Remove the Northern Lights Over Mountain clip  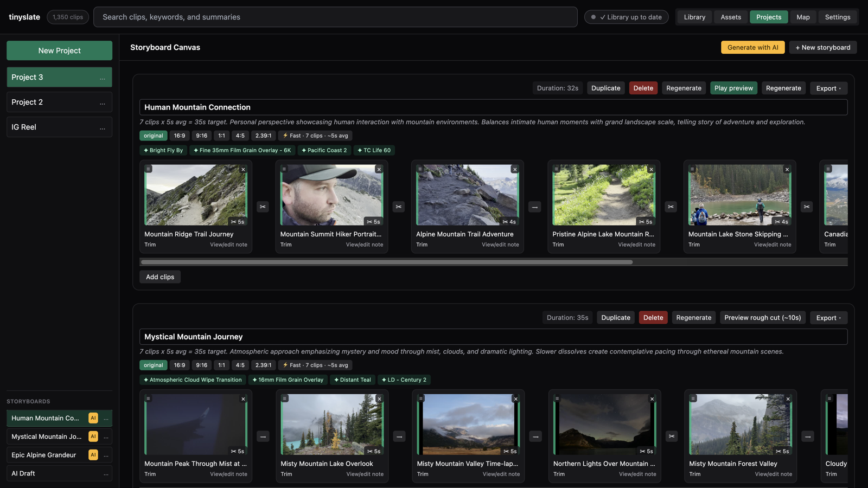(x=652, y=399)
